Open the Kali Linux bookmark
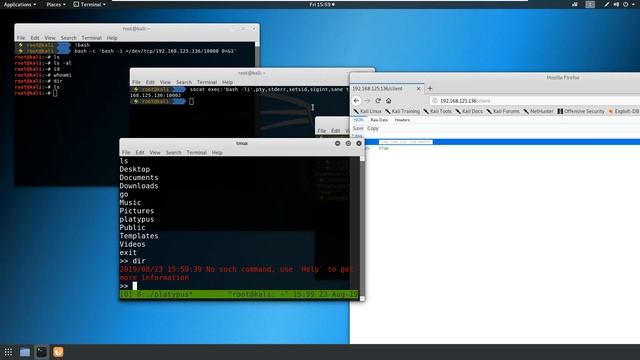640x360 pixels. [x=367, y=111]
